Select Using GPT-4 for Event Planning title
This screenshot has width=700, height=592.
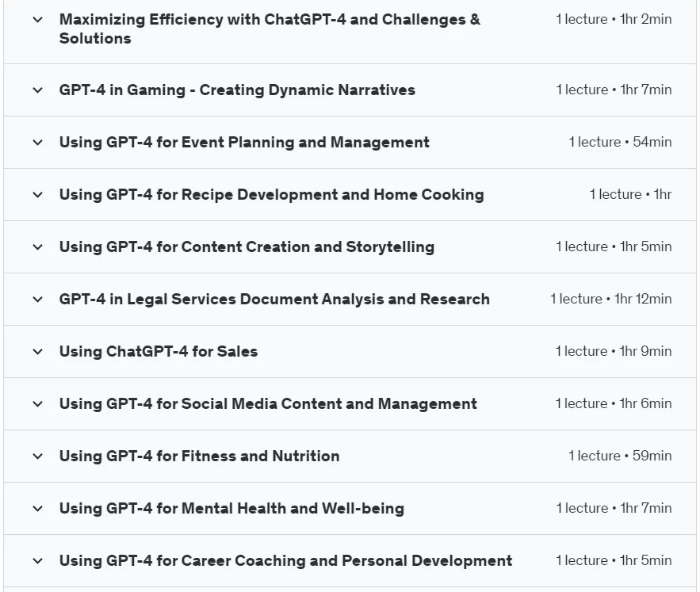click(244, 142)
